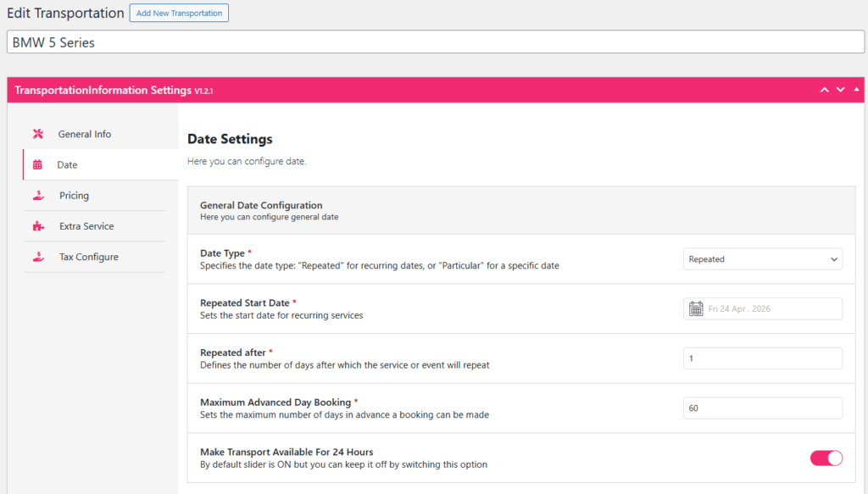868x494 pixels.
Task: Go to the Tax Configure tab
Action: pos(94,257)
